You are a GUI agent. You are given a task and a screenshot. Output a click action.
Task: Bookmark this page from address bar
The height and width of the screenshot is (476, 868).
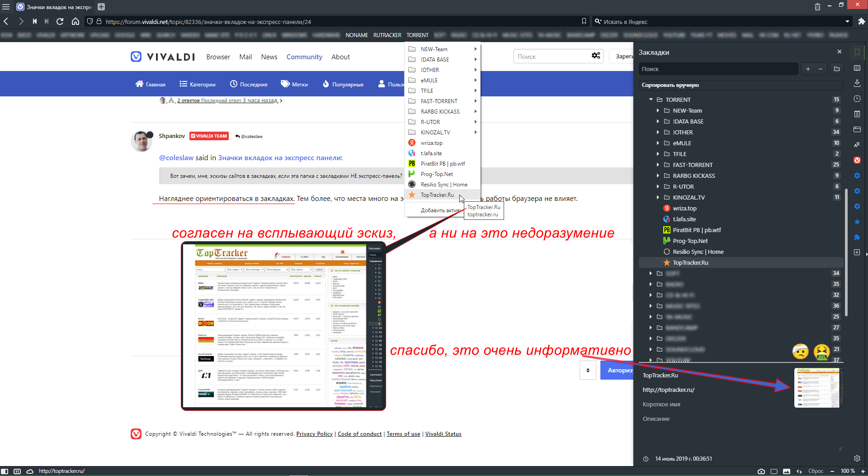(x=584, y=21)
